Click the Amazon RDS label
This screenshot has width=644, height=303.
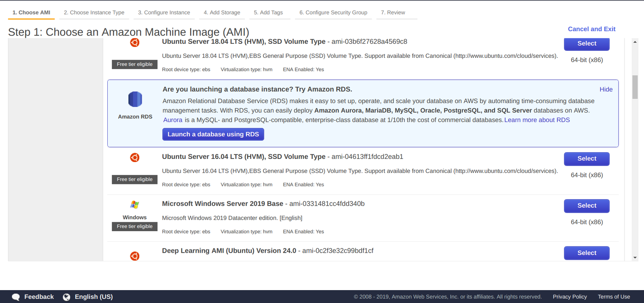135,117
